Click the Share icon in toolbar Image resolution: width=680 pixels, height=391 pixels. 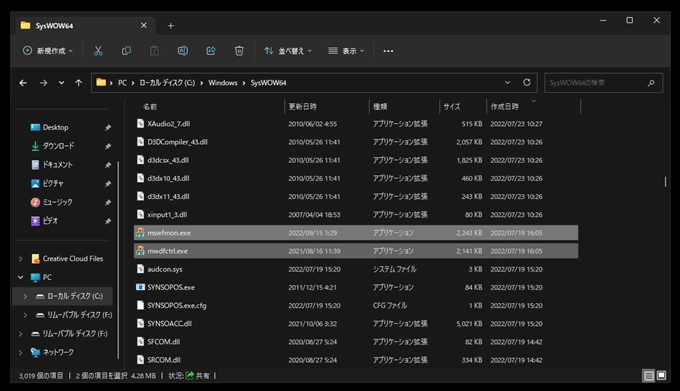pyautogui.click(x=211, y=51)
